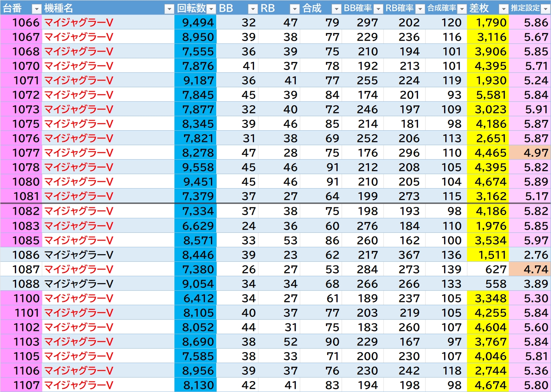Image resolution: width=551 pixels, height=392 pixels.
Task: Select the 回転数 cell showing 9,558
Action: [196, 167]
